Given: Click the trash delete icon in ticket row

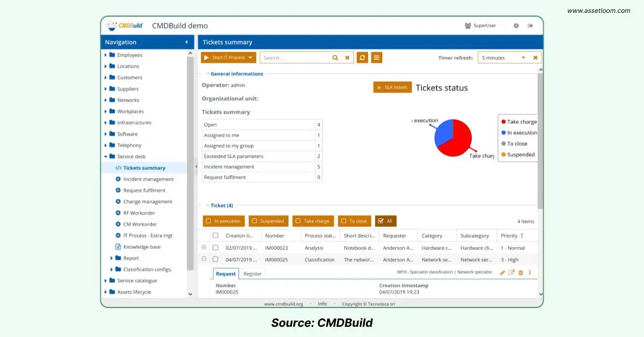Looking at the screenshot, I should [x=521, y=273].
